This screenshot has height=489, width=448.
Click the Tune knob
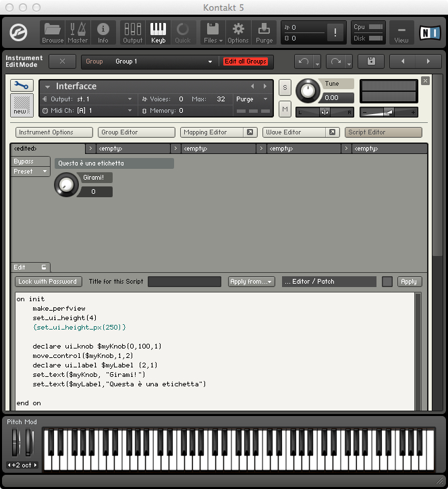pyautogui.click(x=309, y=90)
